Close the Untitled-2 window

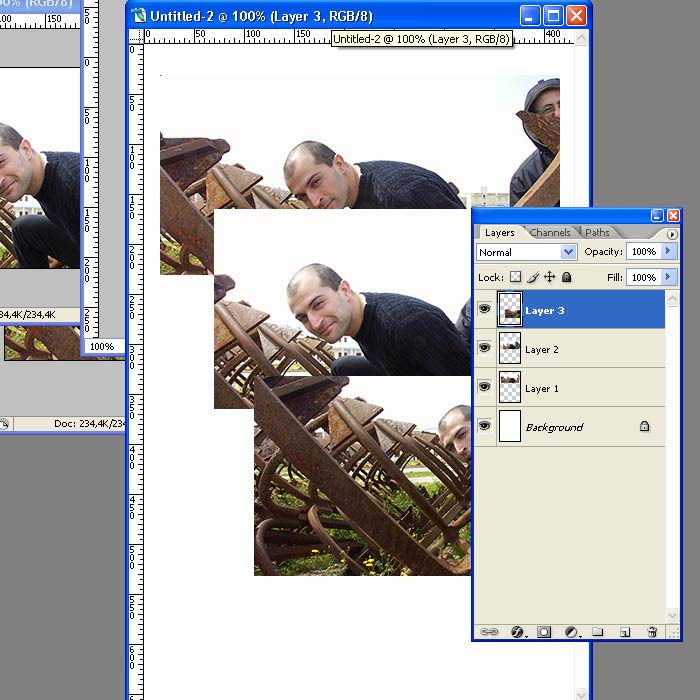[x=576, y=16]
